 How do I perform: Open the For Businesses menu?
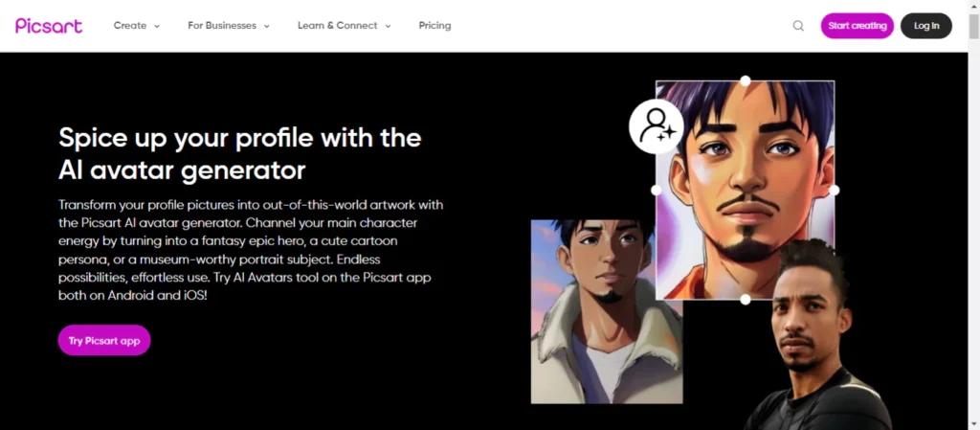[x=222, y=26]
